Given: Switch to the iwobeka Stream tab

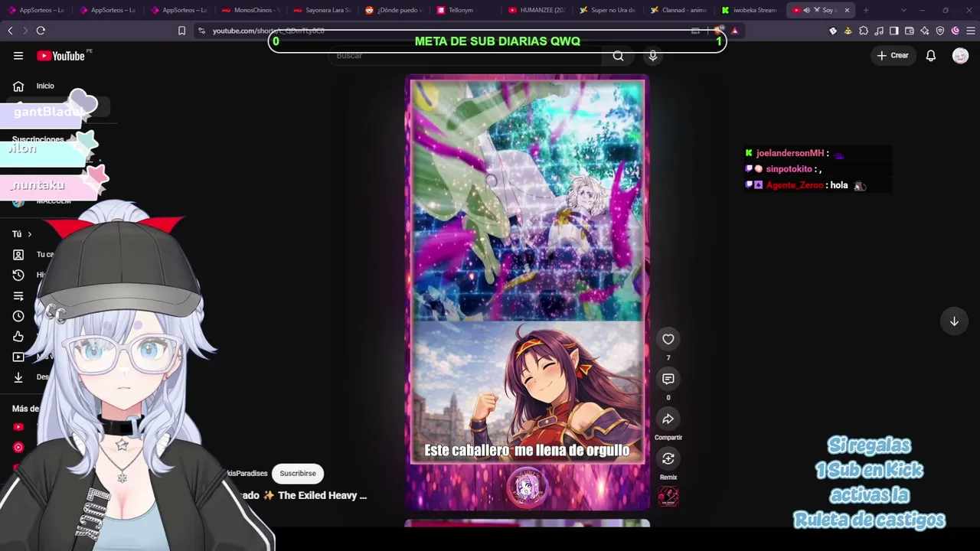Looking at the screenshot, I should click(x=752, y=10).
